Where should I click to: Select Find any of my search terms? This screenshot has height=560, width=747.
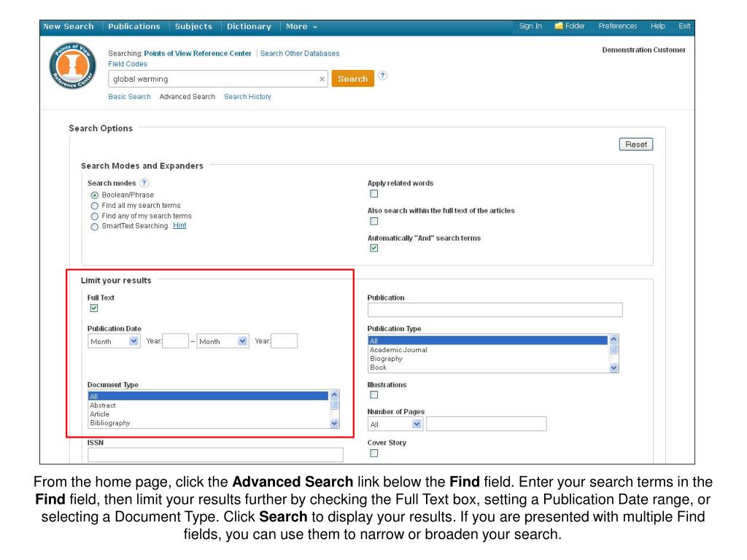pyautogui.click(x=94, y=216)
